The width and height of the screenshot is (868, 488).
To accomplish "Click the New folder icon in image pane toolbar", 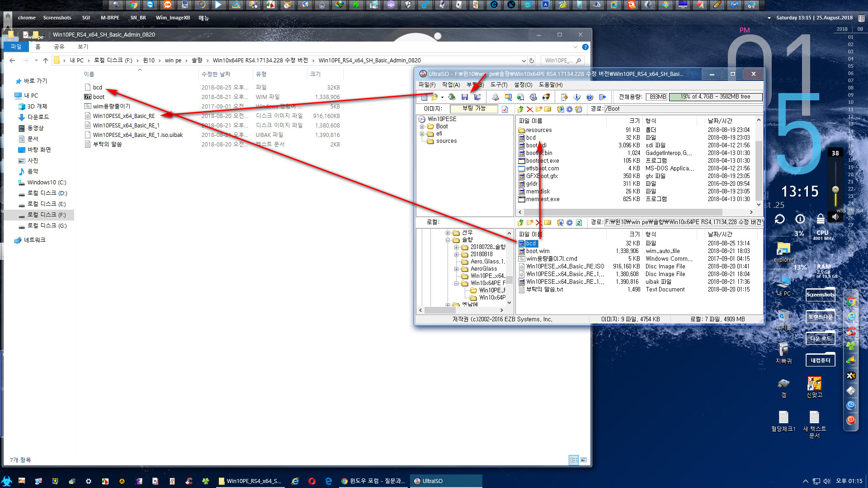I will point(539,109).
